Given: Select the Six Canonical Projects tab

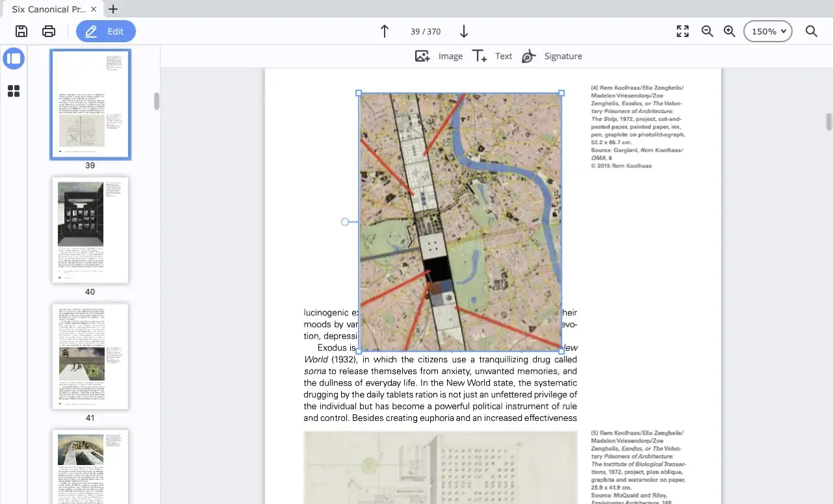Looking at the screenshot, I should click(49, 9).
